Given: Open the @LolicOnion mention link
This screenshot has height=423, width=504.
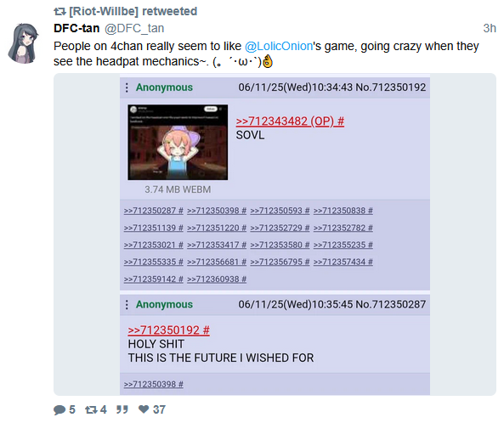Looking at the screenshot, I should [279, 46].
